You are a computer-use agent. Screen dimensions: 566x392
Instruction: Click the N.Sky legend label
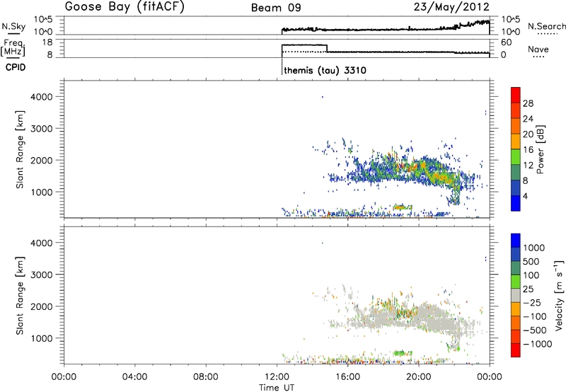pos(13,26)
